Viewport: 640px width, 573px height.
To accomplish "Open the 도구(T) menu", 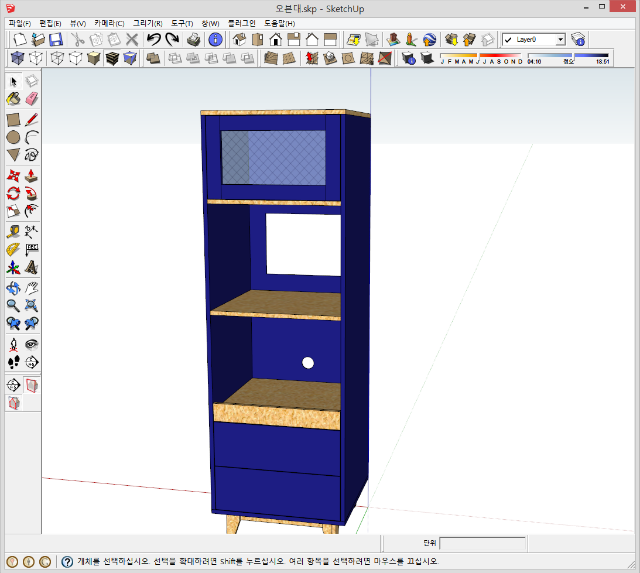I will pyautogui.click(x=182, y=23).
